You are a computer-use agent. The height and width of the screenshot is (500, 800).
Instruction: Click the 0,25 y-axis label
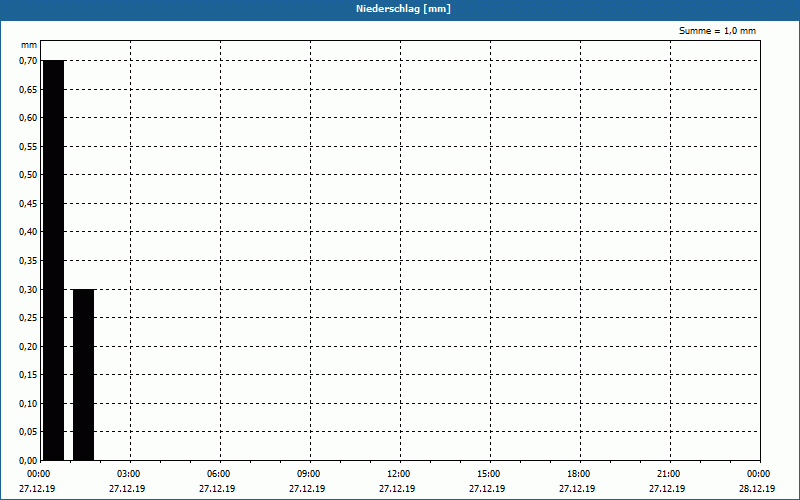pyautogui.click(x=28, y=318)
